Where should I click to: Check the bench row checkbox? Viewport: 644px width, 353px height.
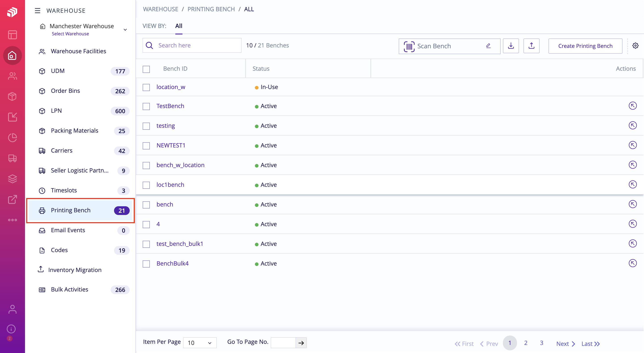146,205
